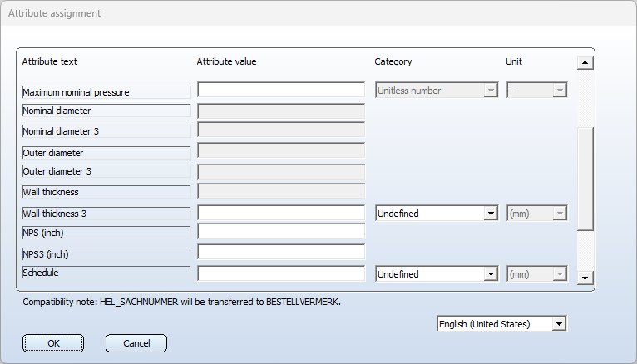Click the Maximum nominal pressure value field

(x=281, y=90)
